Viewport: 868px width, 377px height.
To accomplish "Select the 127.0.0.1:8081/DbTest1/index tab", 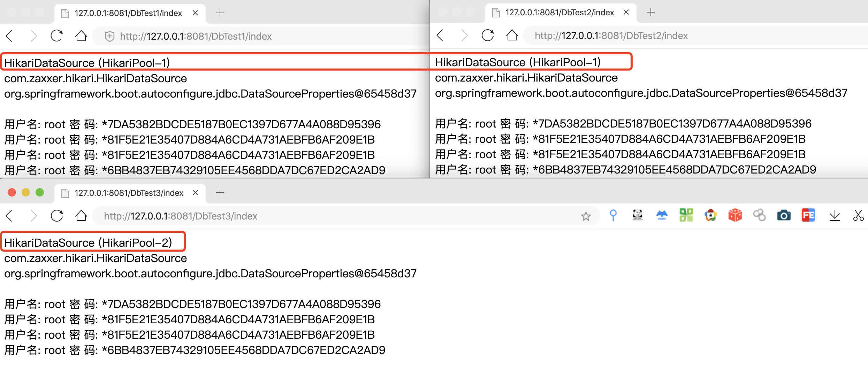I will tap(128, 13).
